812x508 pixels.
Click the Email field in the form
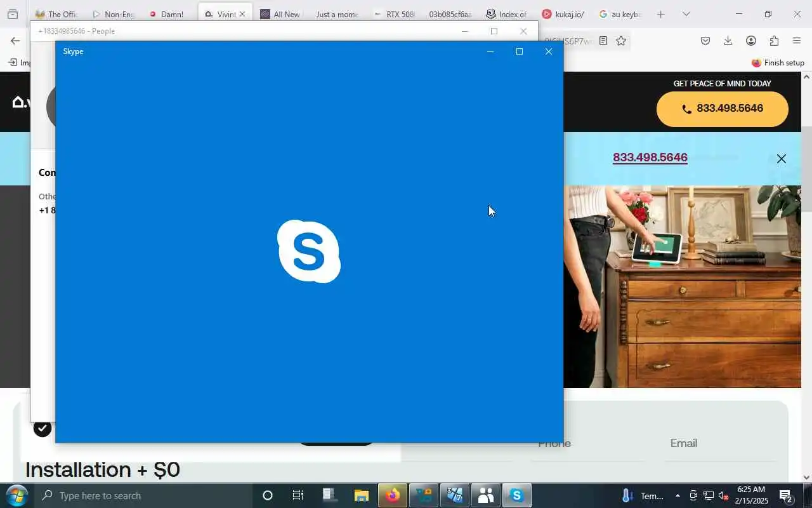tap(719, 443)
